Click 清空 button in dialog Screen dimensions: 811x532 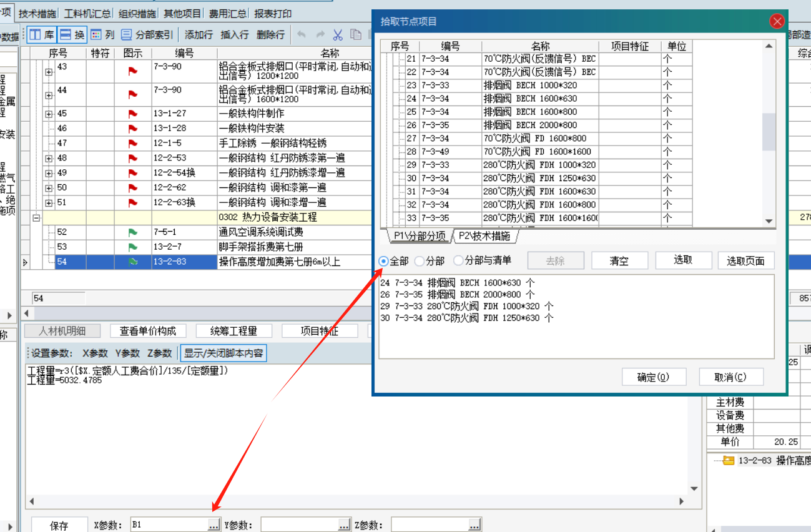619,260
